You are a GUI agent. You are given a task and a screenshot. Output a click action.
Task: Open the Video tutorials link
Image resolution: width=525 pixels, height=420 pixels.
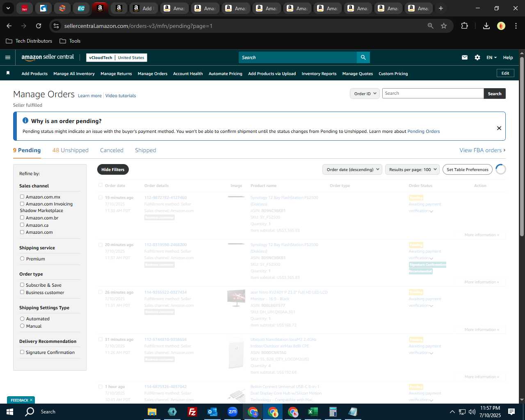121,96
